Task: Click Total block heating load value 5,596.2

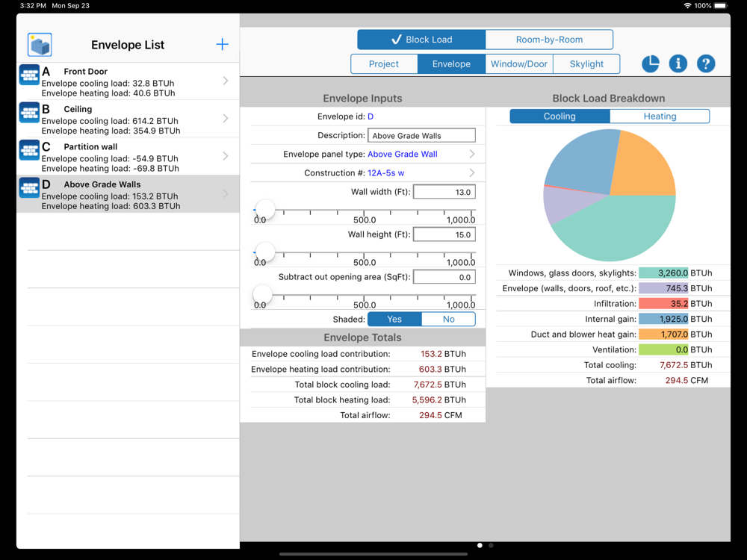Action: (427, 399)
